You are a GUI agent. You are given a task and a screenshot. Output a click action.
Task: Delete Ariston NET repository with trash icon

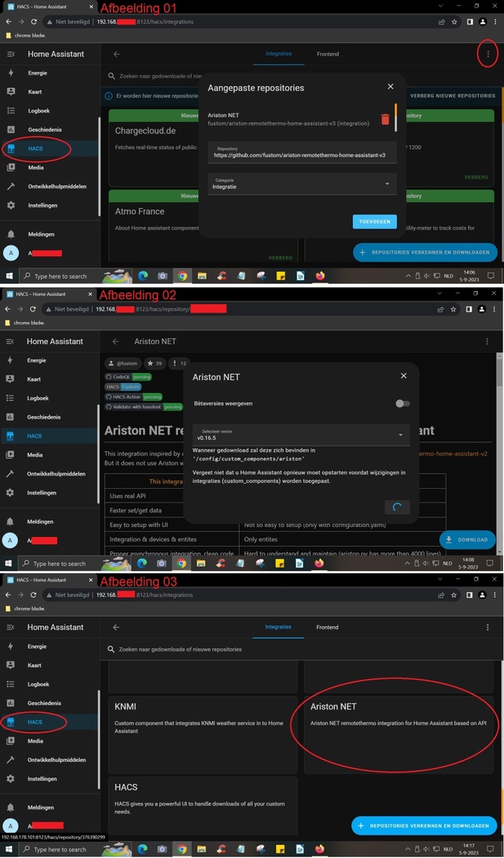coord(385,120)
